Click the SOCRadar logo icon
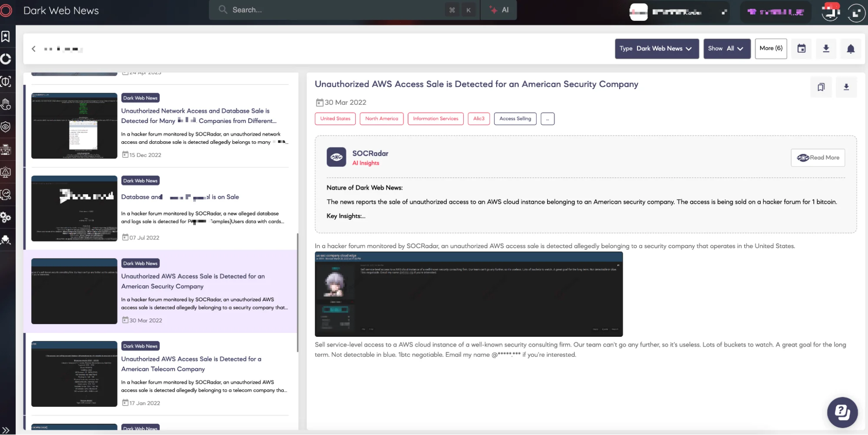Image resolution: width=868 pixels, height=435 pixels. [6, 10]
